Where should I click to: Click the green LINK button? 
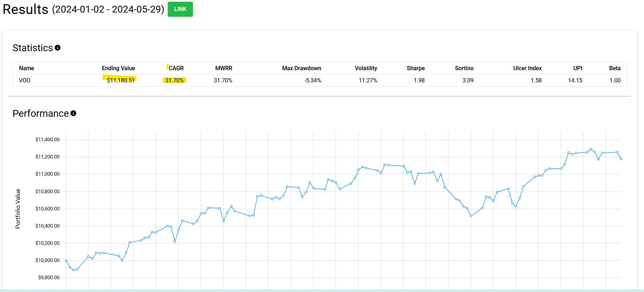click(x=180, y=9)
